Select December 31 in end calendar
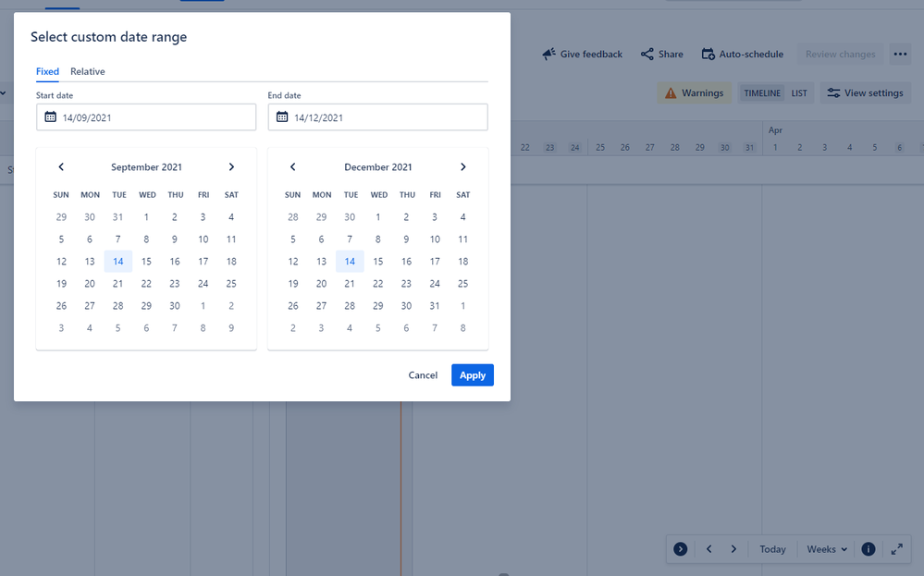The height and width of the screenshot is (576, 924). (x=435, y=306)
